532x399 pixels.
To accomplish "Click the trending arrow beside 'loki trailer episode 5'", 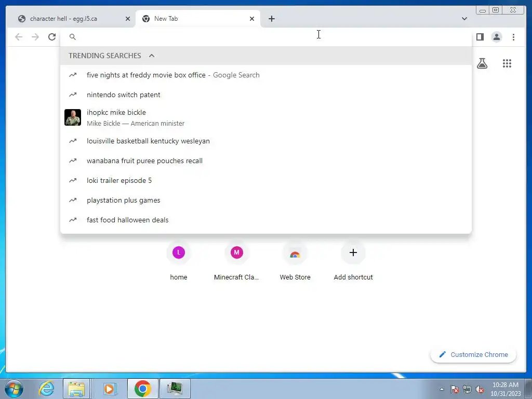I will pyautogui.click(x=73, y=180).
